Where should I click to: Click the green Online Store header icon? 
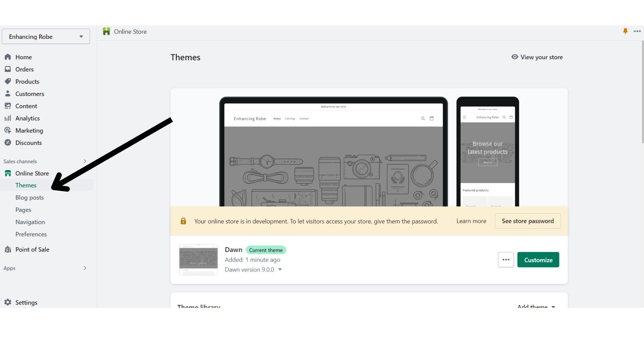click(x=106, y=32)
